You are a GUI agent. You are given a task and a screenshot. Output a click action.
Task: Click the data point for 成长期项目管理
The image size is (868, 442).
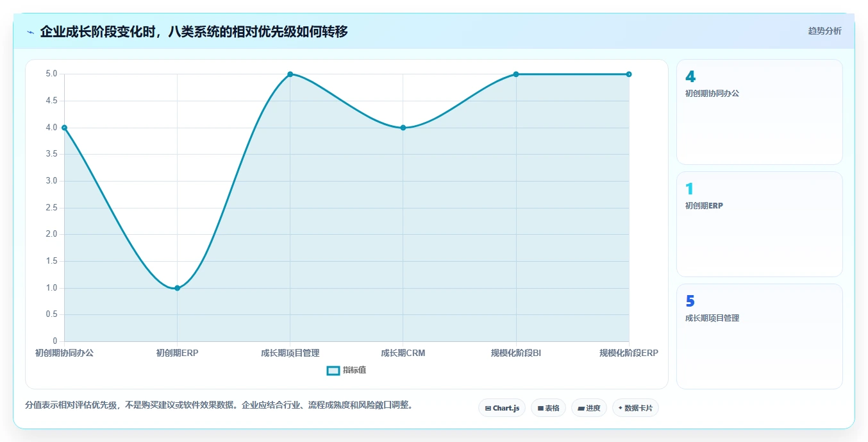(x=290, y=74)
